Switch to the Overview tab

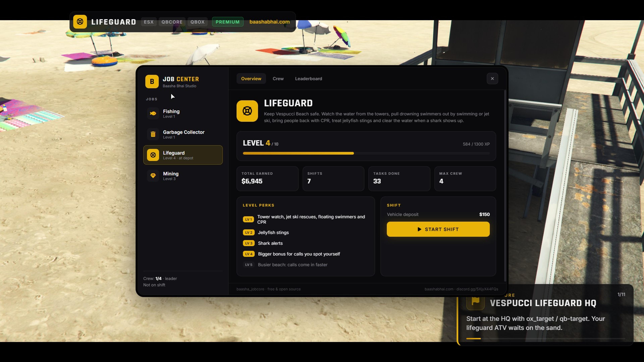point(251,79)
